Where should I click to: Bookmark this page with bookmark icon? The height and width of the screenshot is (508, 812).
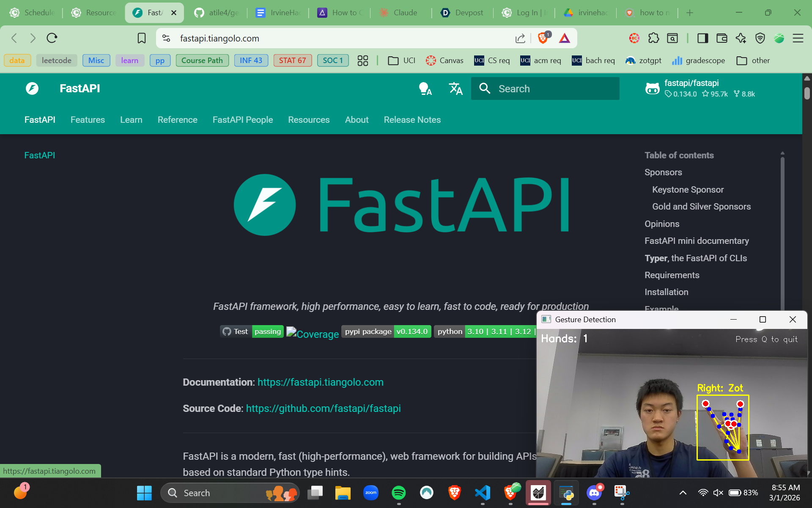click(x=142, y=38)
